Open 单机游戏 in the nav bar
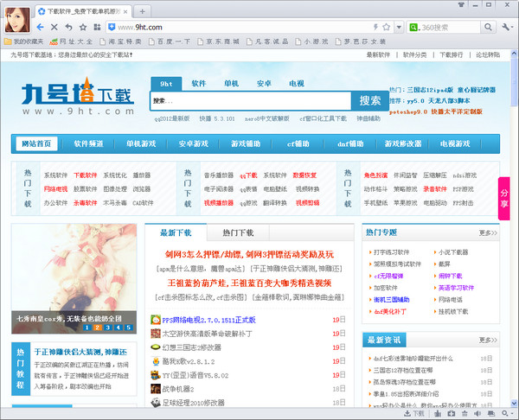The width and height of the screenshot is (519, 420). click(141, 143)
